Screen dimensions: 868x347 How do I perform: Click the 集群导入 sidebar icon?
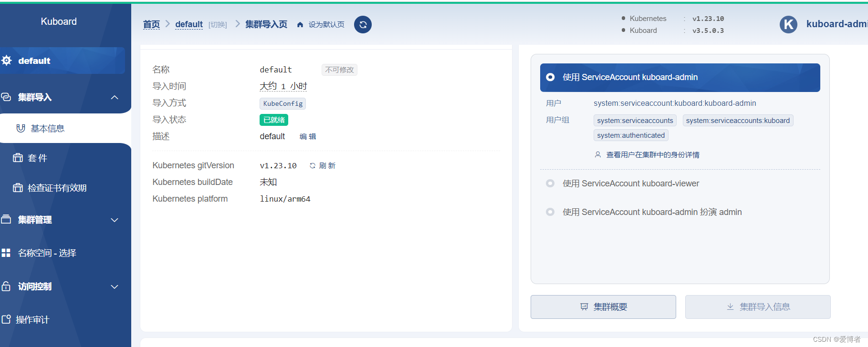point(6,97)
